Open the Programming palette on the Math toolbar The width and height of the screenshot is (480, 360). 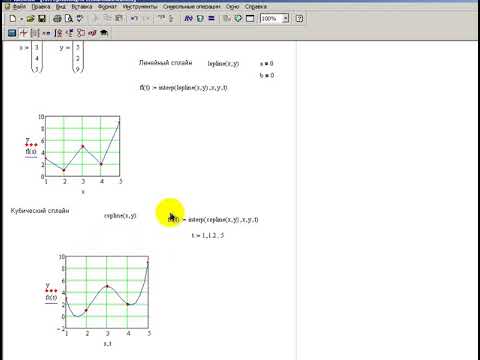click(x=81, y=33)
